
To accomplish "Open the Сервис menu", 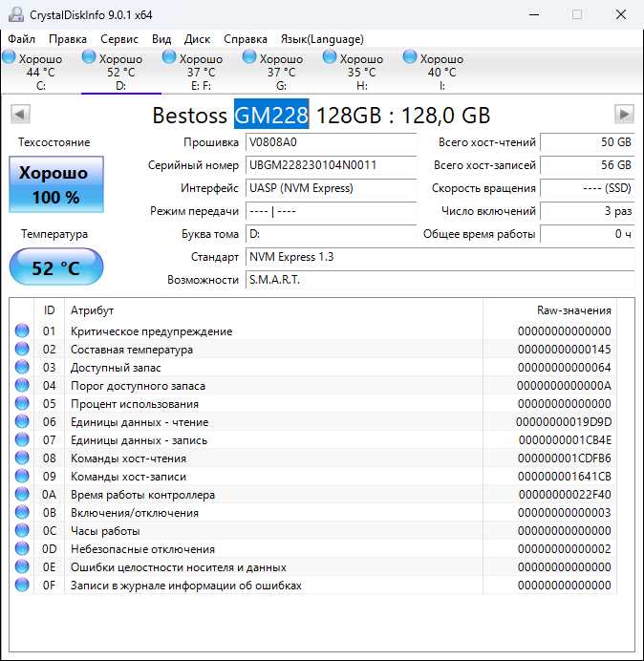I will [x=118, y=39].
